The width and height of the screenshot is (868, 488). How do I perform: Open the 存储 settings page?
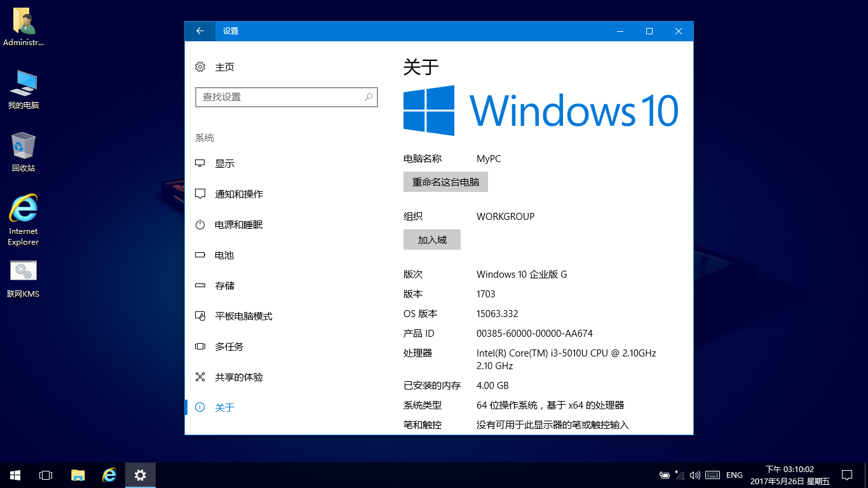[225, 285]
